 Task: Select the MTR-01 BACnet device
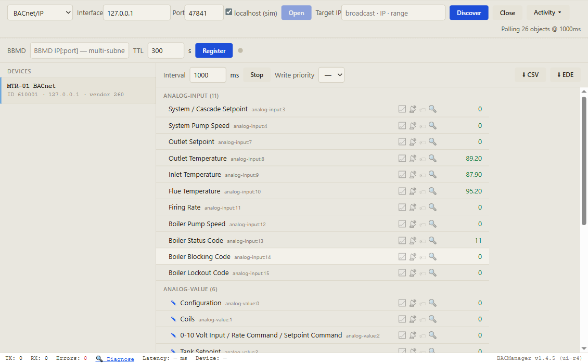click(78, 90)
